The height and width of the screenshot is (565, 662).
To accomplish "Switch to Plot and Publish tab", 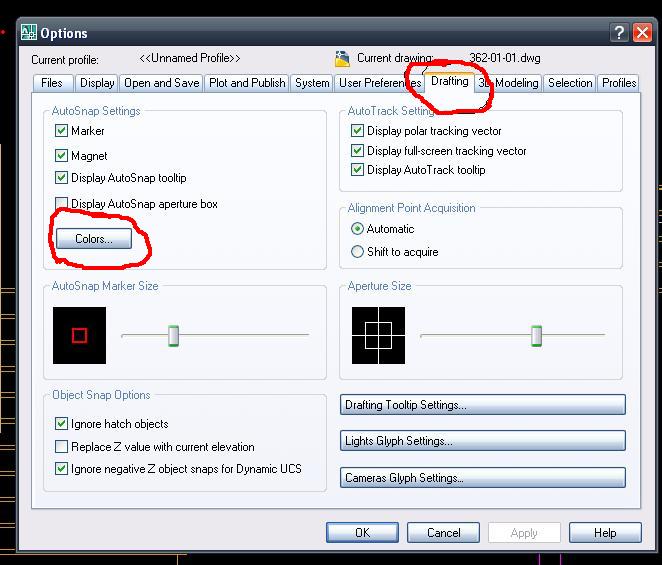I will [x=247, y=83].
